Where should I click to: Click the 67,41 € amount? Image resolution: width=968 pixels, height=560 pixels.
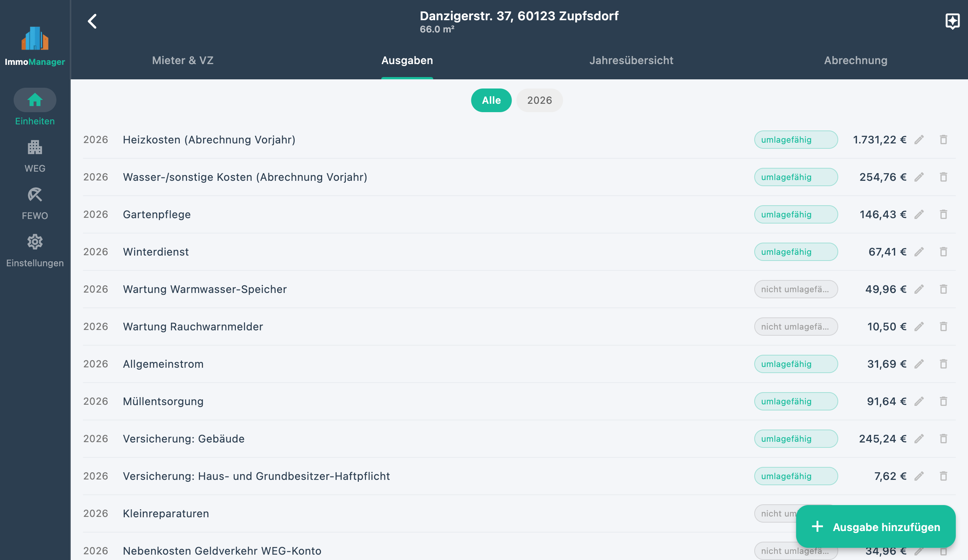click(887, 252)
